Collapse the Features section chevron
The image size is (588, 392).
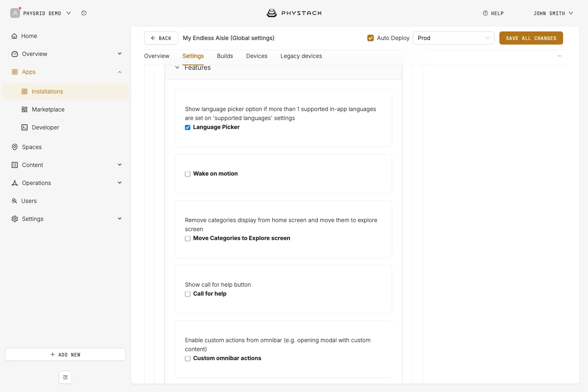click(x=177, y=67)
